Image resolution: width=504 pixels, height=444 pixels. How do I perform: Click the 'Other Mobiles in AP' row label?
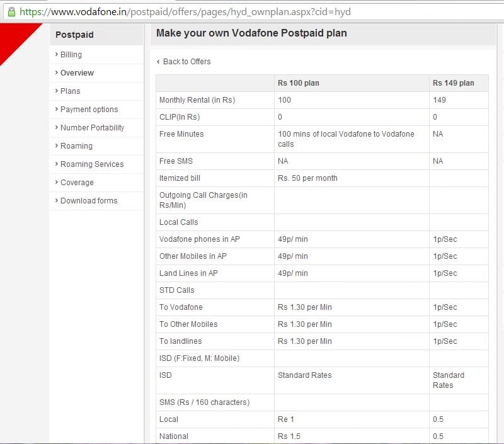(193, 256)
